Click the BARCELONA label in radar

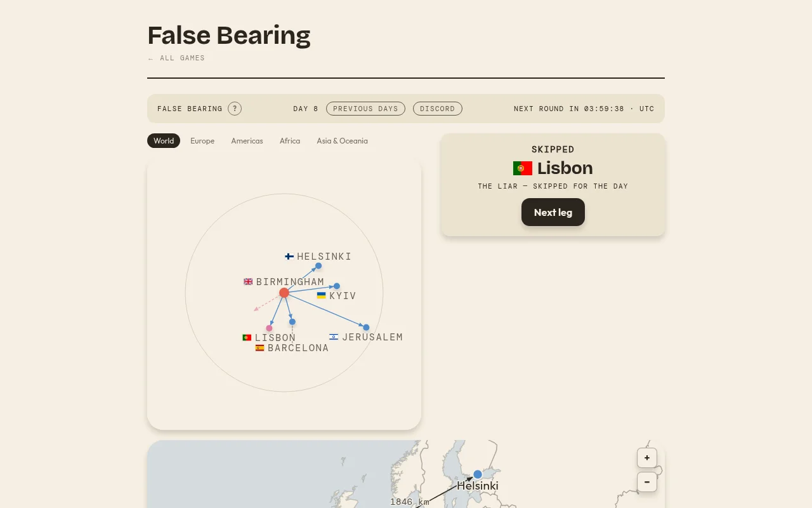pos(298,348)
